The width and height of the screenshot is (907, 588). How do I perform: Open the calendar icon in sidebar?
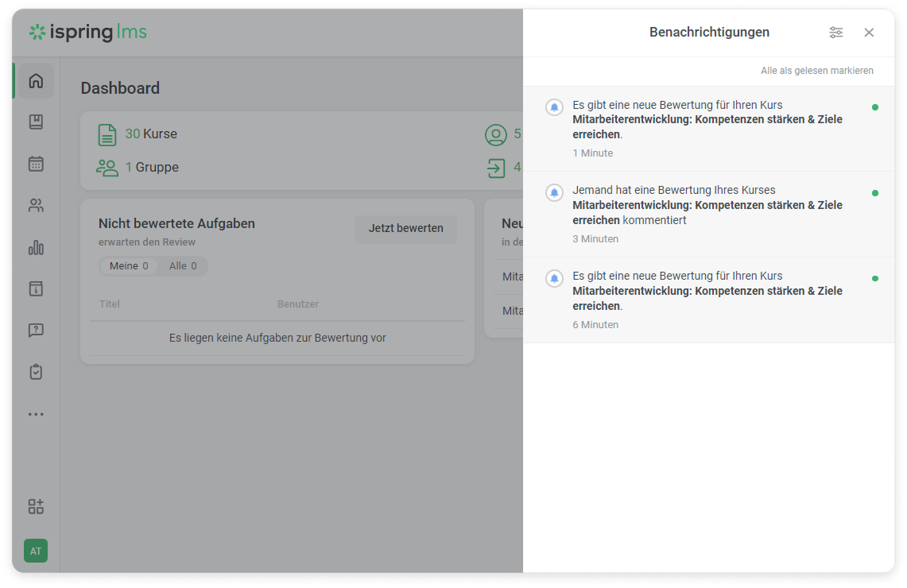click(x=36, y=164)
